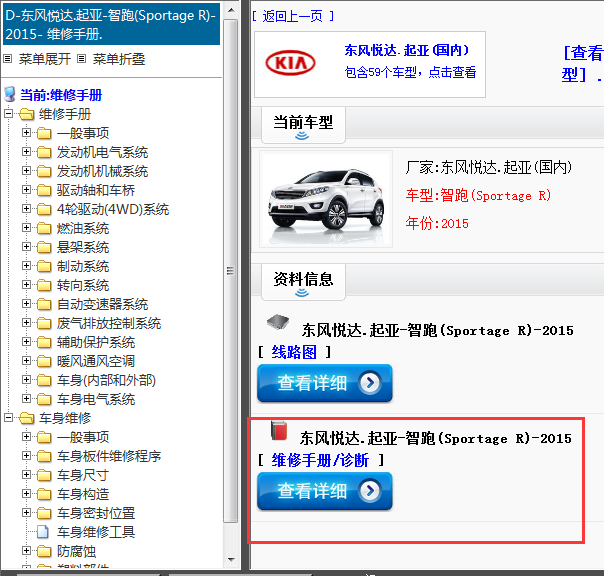Click the folder icon beside 车身构造
The height and width of the screenshot is (576, 604).
(44, 494)
